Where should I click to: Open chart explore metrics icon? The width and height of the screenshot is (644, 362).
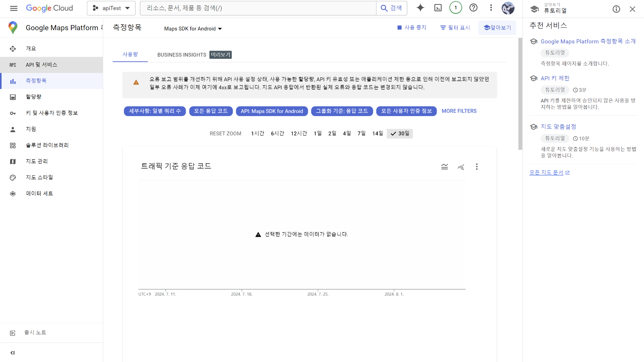point(461,167)
